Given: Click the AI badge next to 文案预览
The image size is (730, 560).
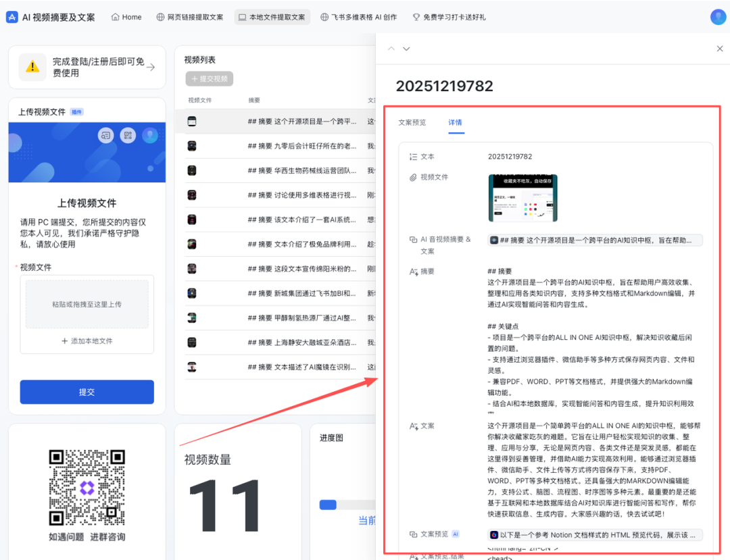Looking at the screenshot, I should pos(456,534).
